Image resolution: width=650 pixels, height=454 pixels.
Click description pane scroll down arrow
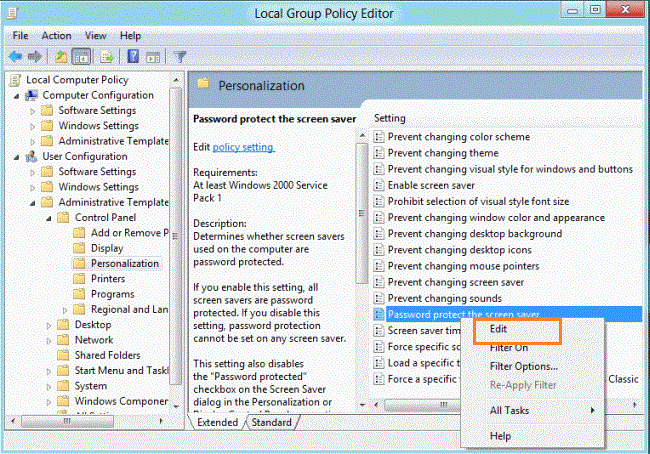pos(362,405)
